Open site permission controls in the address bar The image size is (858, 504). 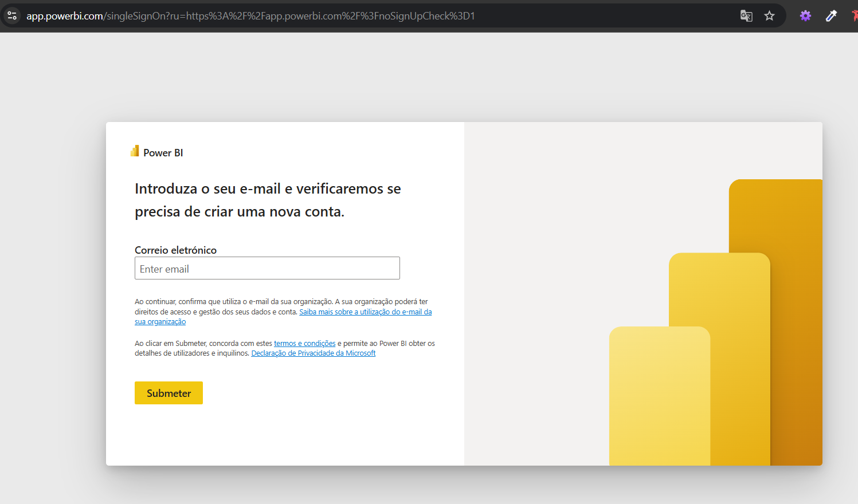[x=12, y=15]
